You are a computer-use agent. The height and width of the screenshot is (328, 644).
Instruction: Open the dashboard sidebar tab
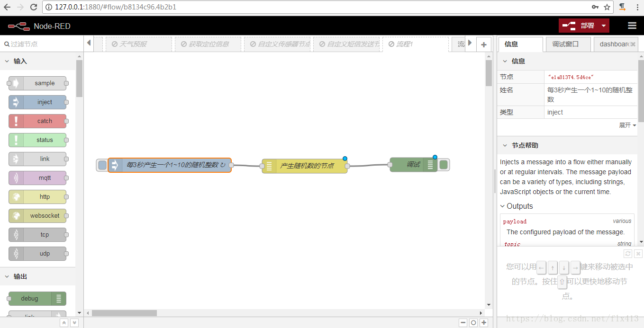click(x=616, y=44)
